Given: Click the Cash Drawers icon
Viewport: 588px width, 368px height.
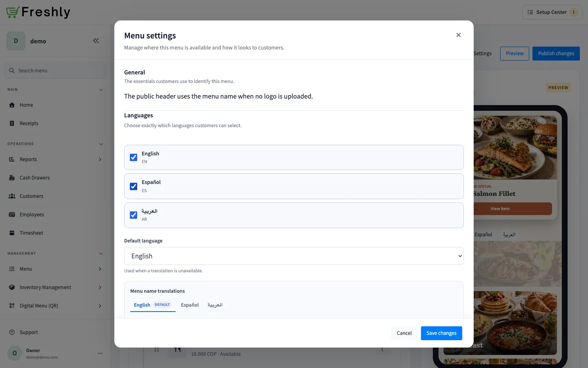Looking at the screenshot, I should (x=12, y=178).
